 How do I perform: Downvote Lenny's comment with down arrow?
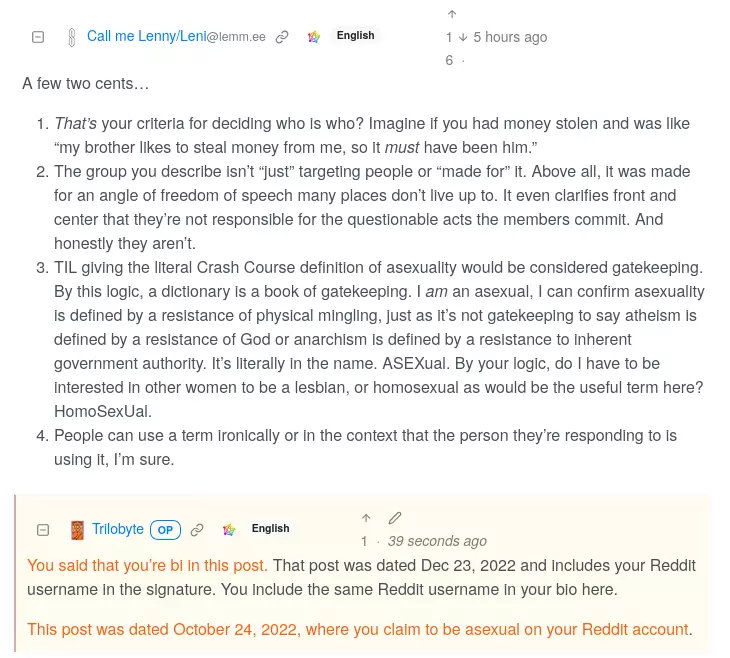(463, 37)
